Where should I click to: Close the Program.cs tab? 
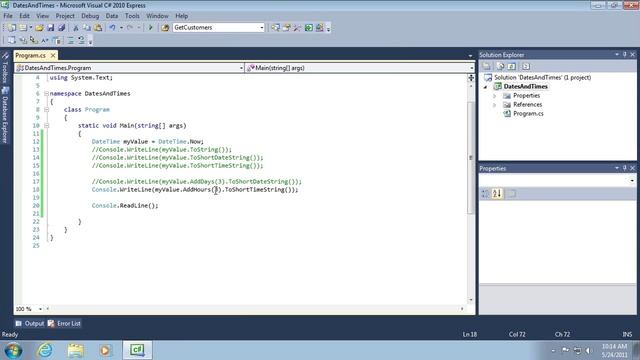(x=53, y=55)
